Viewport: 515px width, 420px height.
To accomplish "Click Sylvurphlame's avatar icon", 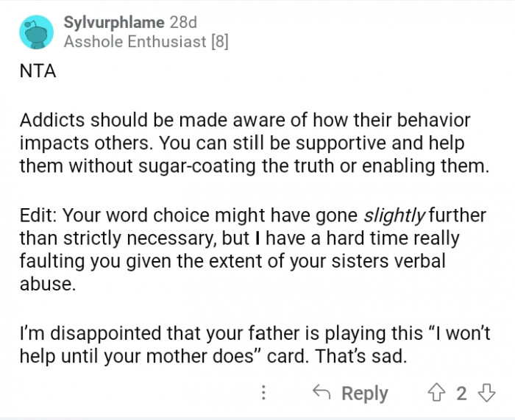I will coord(35,32).
